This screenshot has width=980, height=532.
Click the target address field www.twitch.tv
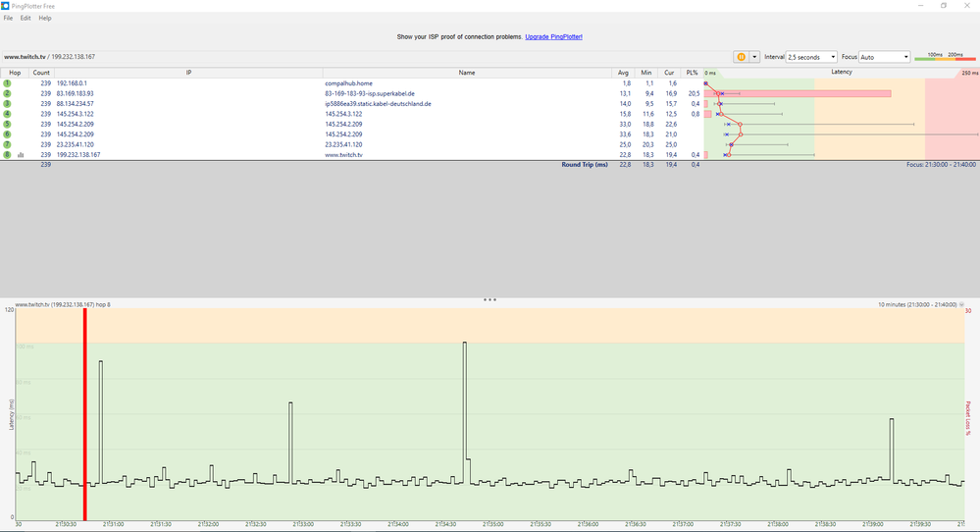(x=50, y=57)
